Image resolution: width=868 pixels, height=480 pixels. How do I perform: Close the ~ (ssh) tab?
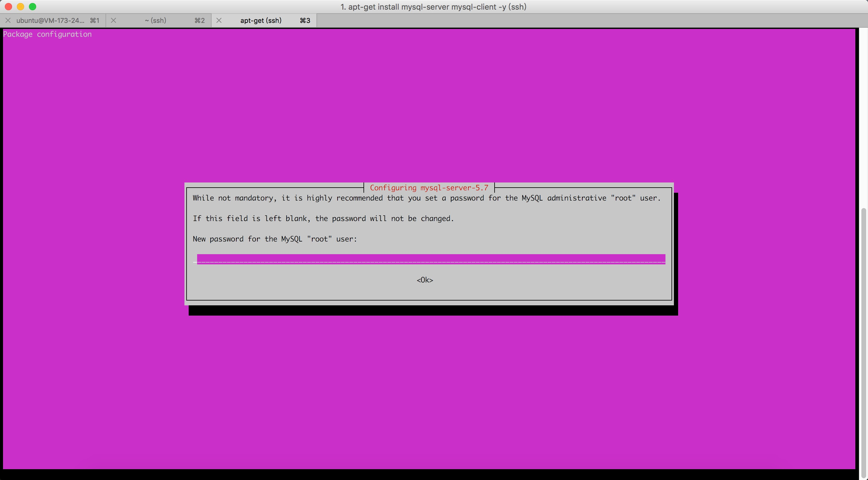click(x=114, y=20)
